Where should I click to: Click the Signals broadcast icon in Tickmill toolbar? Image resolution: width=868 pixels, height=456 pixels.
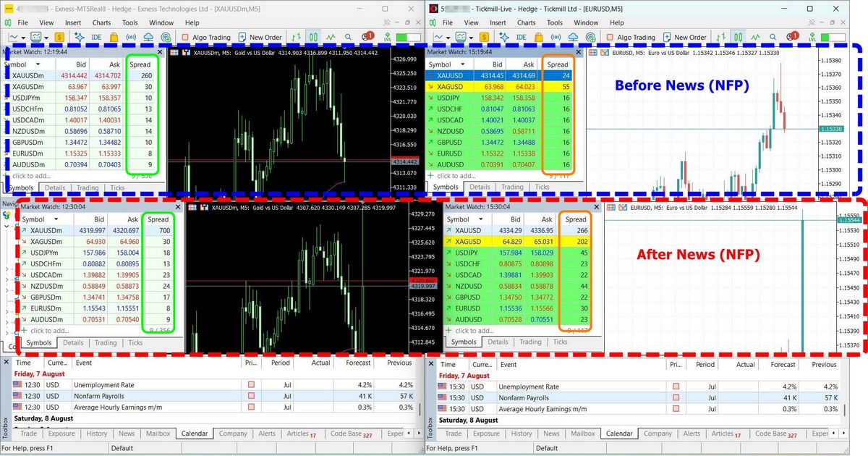(556, 37)
